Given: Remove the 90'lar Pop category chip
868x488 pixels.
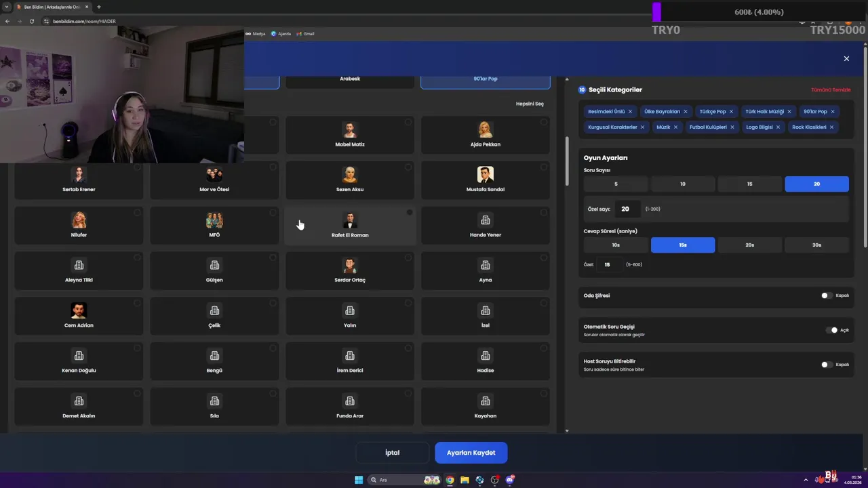Looking at the screenshot, I should (x=832, y=111).
